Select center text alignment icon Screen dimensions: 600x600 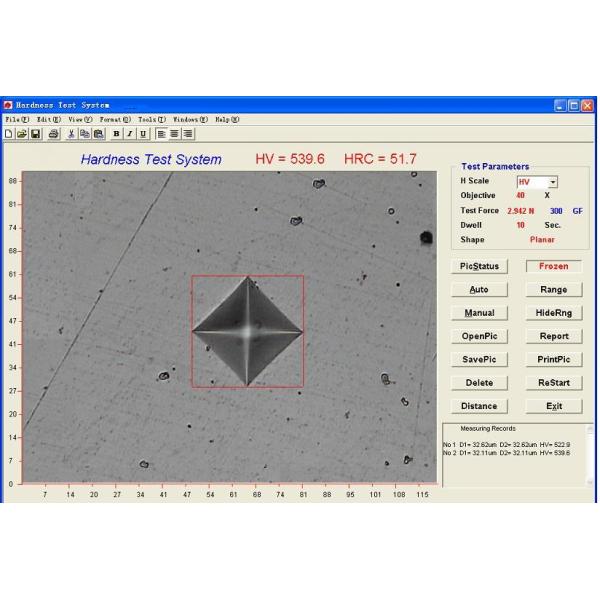pyautogui.click(x=175, y=133)
